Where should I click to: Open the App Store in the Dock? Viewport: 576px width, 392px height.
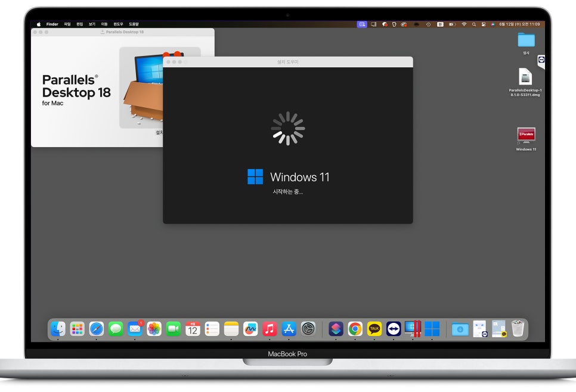click(x=289, y=329)
